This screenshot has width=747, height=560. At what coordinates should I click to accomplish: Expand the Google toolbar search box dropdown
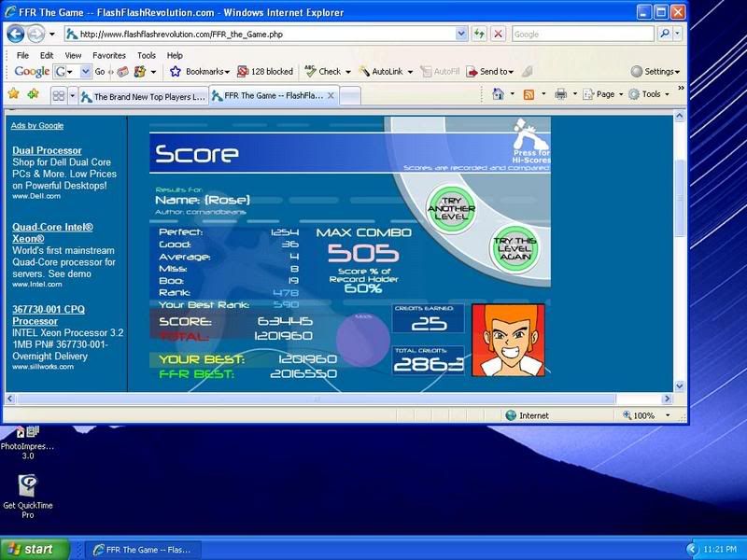pyautogui.click(x=86, y=72)
